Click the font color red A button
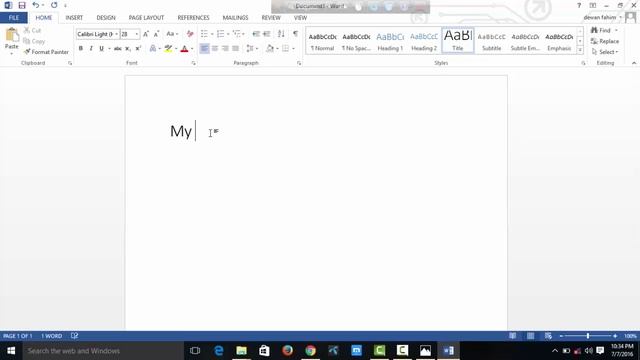Screen dimensions: 640x360 coord(184,49)
